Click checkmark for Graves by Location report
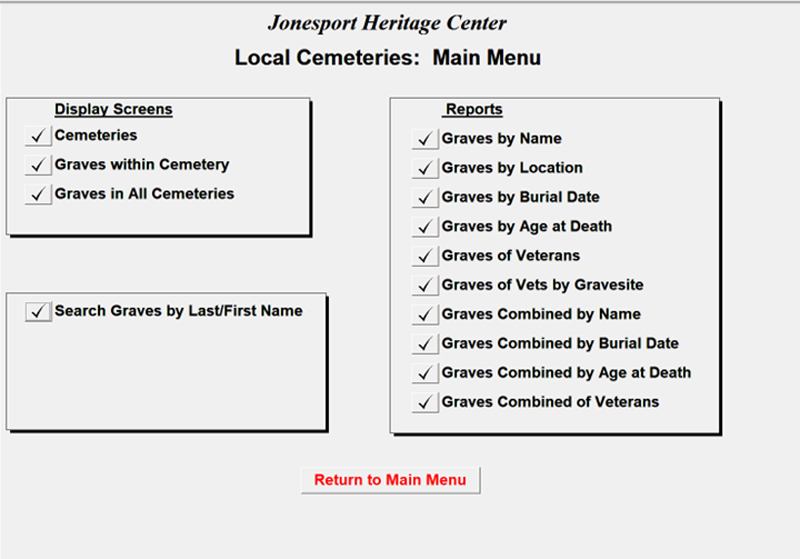800x559 pixels. [425, 168]
